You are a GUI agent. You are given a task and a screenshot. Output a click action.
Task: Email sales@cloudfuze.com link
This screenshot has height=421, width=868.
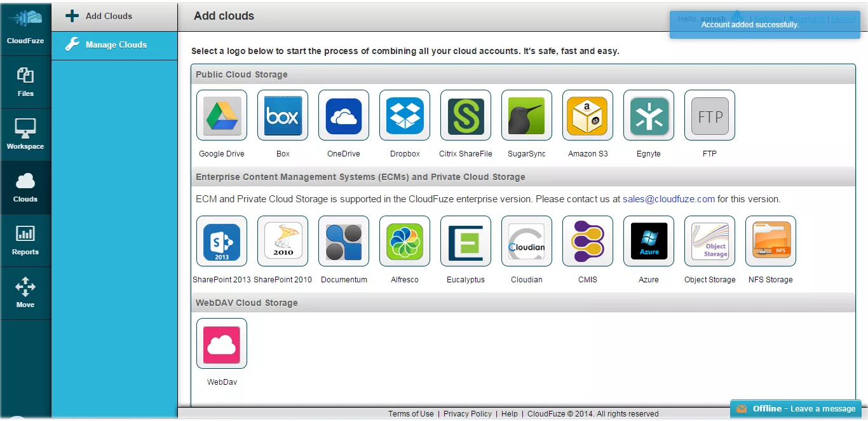pos(668,199)
